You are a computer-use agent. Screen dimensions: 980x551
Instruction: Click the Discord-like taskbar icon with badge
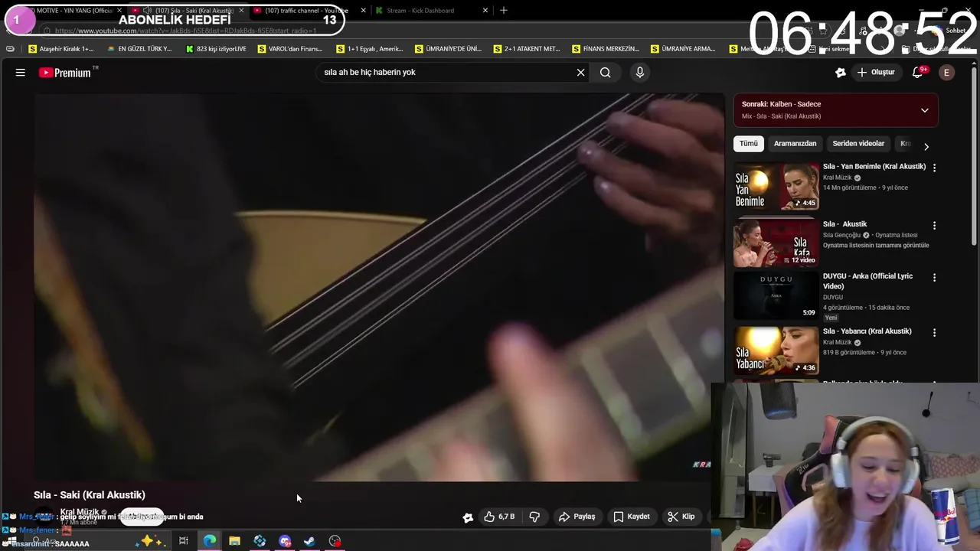coord(285,541)
